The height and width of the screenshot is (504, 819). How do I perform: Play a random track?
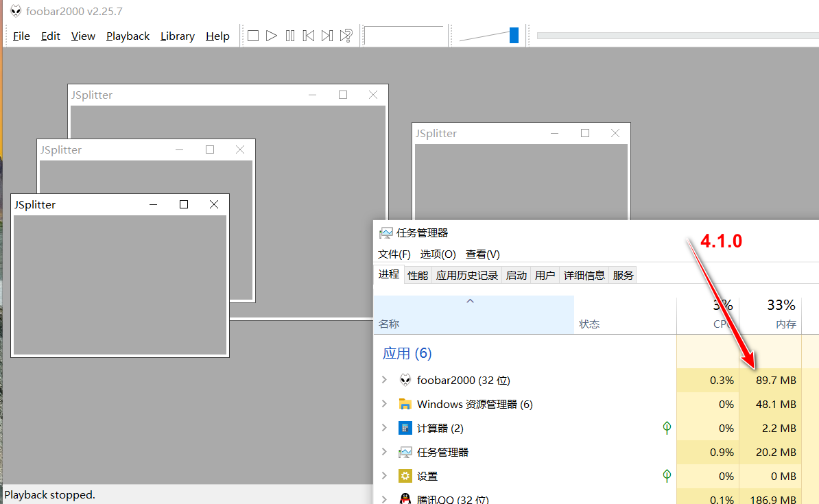pos(346,36)
